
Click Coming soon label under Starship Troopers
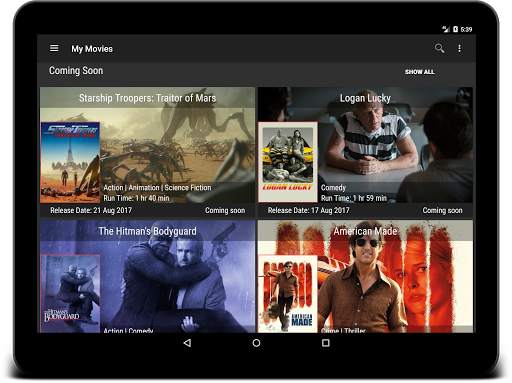[225, 210]
